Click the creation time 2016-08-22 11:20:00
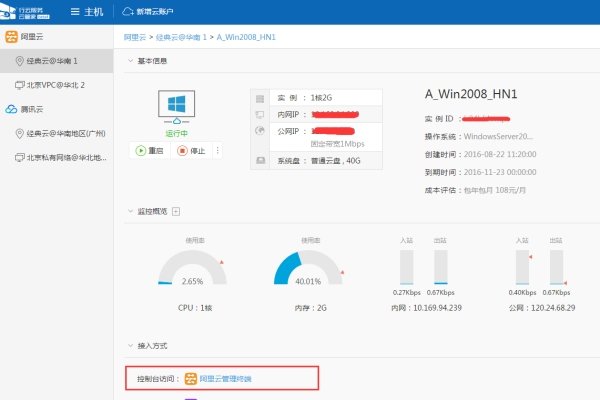This screenshot has width=600, height=400. [x=500, y=154]
